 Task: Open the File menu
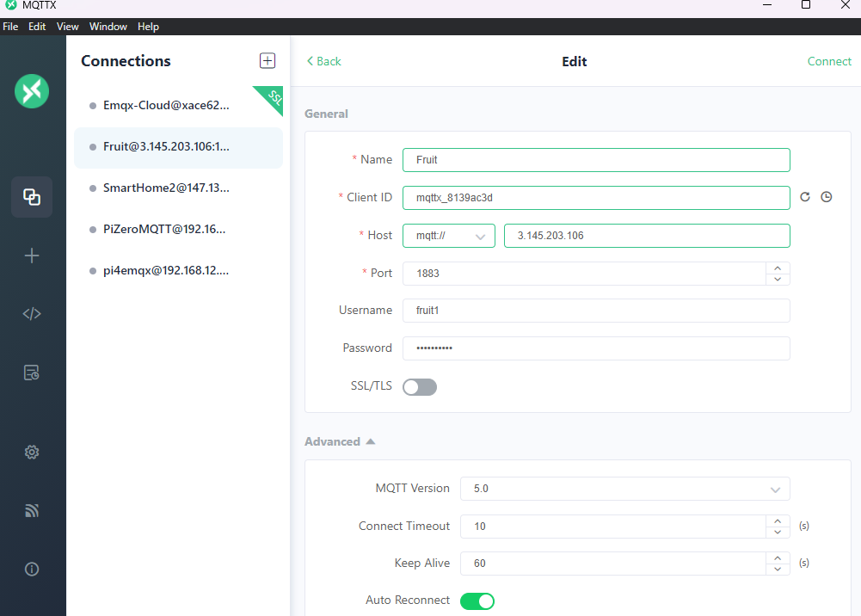tap(10, 27)
